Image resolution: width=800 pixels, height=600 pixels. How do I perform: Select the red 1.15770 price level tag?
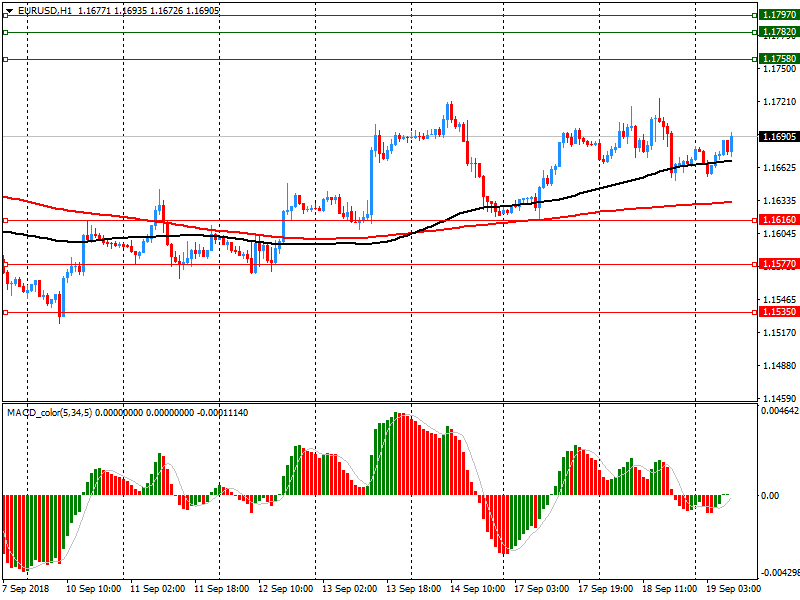click(778, 264)
